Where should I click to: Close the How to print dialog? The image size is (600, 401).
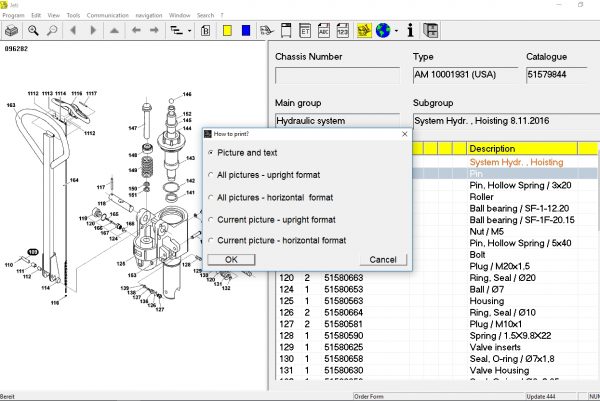[x=405, y=134]
